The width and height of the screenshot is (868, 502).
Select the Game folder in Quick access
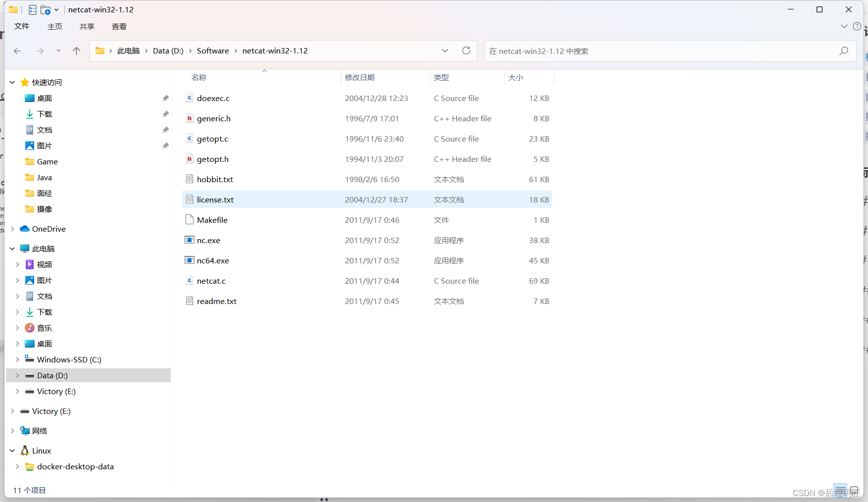(x=48, y=161)
